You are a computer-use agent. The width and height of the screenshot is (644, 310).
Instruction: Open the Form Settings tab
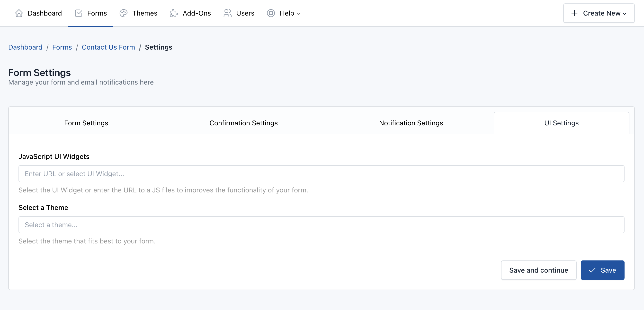(86, 123)
